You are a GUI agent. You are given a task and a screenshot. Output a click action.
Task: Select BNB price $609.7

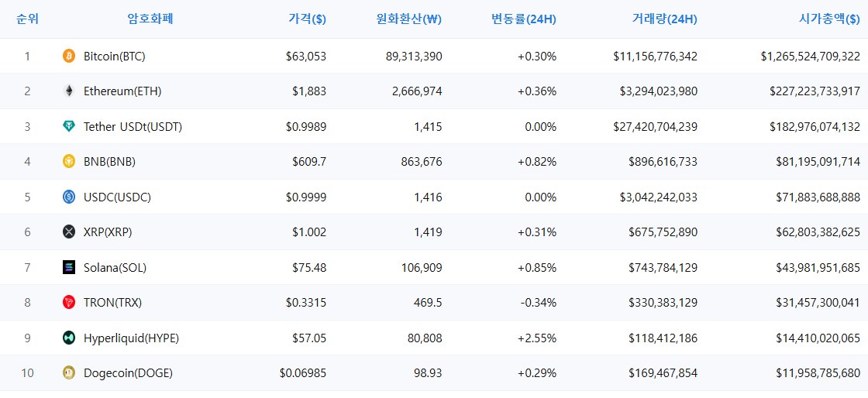(309, 161)
